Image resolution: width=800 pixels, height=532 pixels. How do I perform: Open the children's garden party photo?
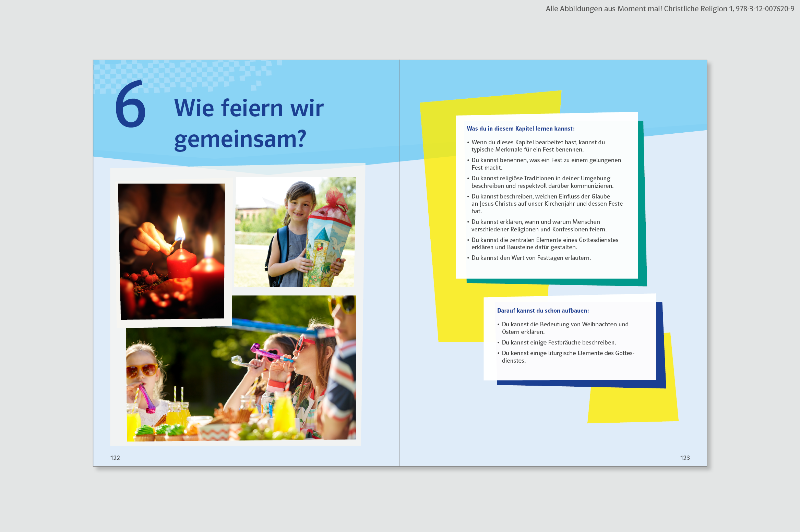241,368
